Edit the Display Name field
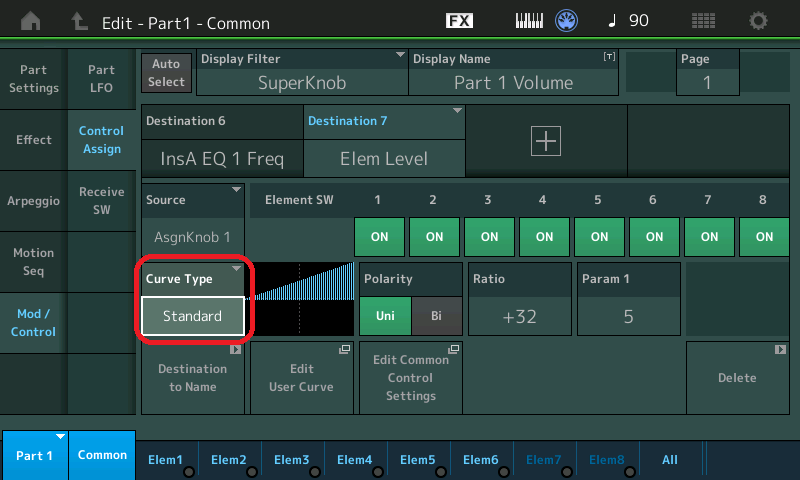 coord(513,82)
